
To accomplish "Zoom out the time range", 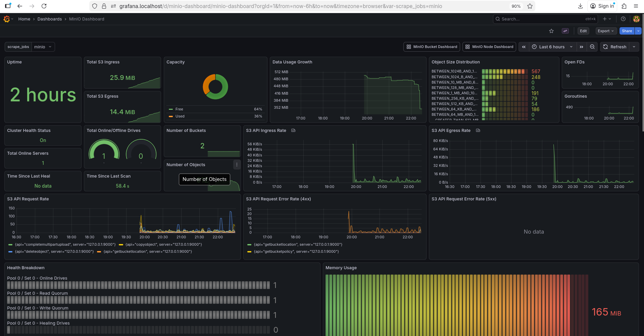I will (592, 47).
